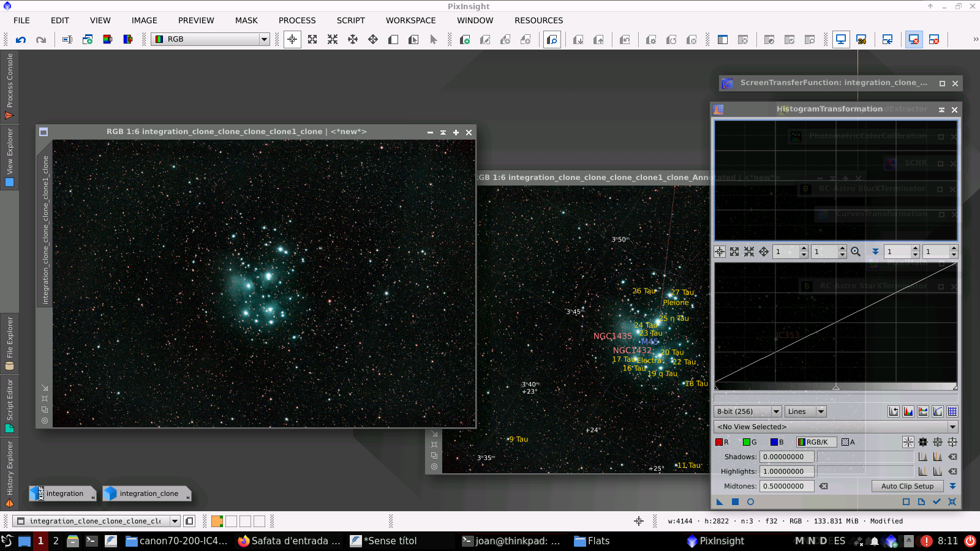Screen dimensions: 980x551
Task: Click the zoom magnifier icon in HistogramTransformation
Action: (856, 252)
